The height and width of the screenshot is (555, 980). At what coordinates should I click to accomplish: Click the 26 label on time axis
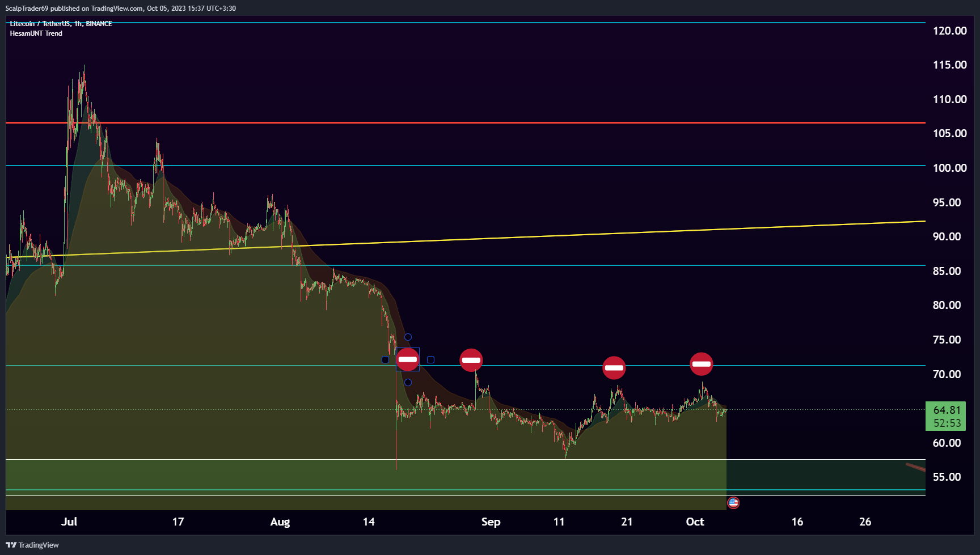(x=865, y=522)
